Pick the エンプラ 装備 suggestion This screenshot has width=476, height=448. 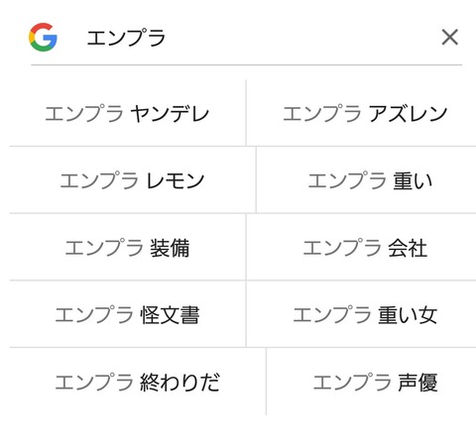[x=128, y=248]
